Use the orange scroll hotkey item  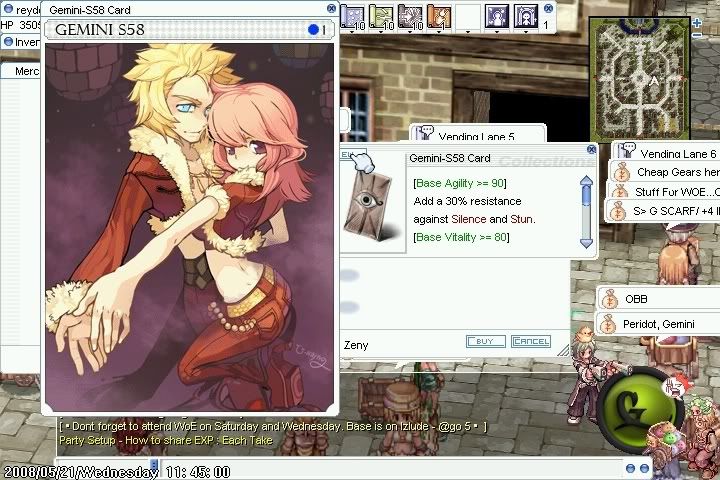[x=439, y=17]
